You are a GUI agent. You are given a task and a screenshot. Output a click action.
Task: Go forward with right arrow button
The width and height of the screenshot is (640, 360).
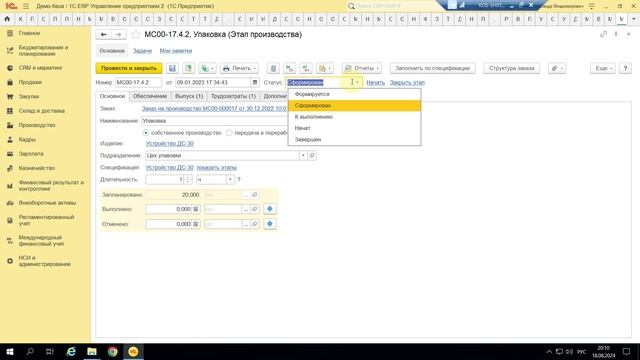coord(118,35)
